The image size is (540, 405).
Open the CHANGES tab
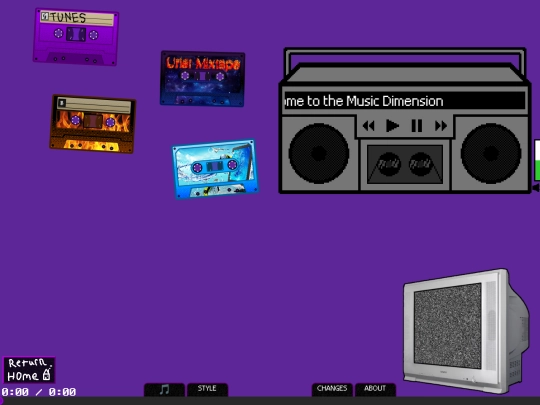point(332,390)
